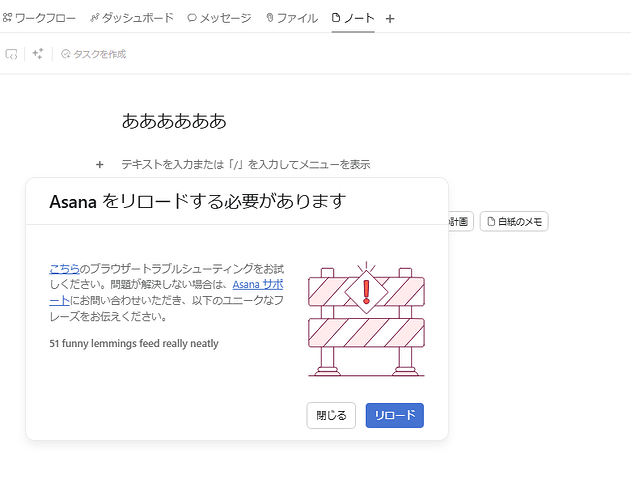The image size is (631, 500).
Task: Click the 閉じる button in dialog
Action: [331, 415]
